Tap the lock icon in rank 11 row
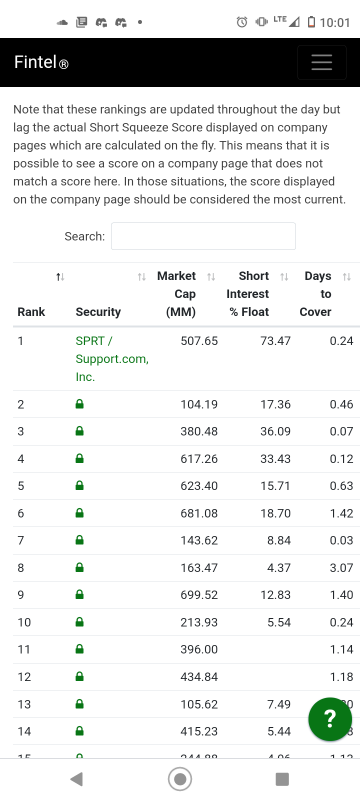 [x=80, y=649]
